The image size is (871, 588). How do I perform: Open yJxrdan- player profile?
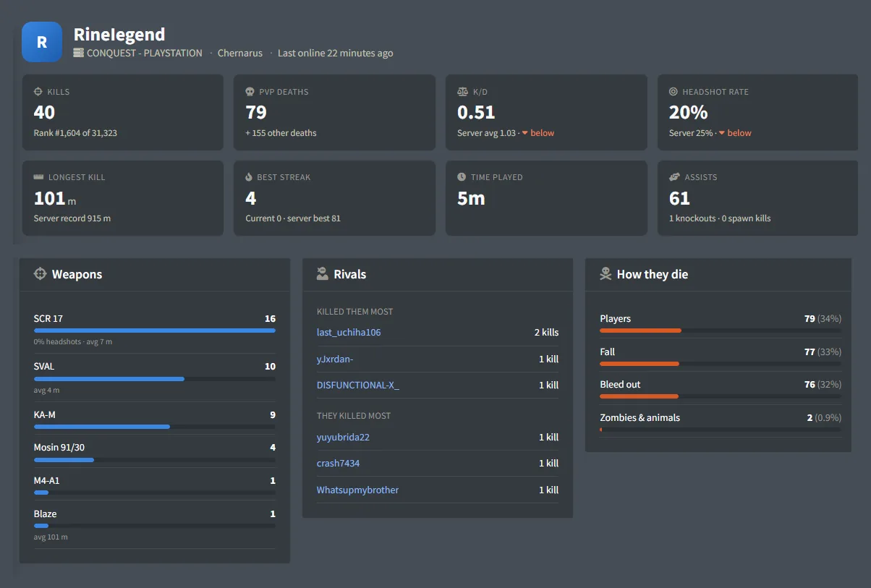click(x=335, y=359)
